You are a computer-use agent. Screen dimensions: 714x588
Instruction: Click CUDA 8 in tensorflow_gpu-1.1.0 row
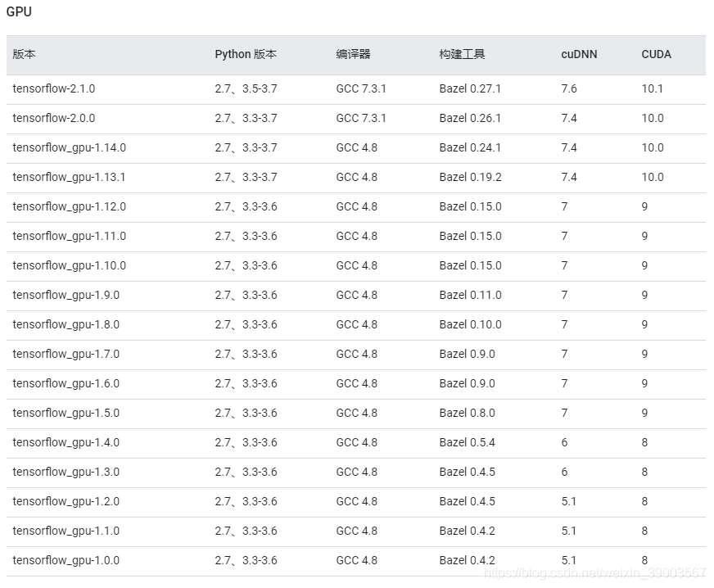(x=644, y=531)
